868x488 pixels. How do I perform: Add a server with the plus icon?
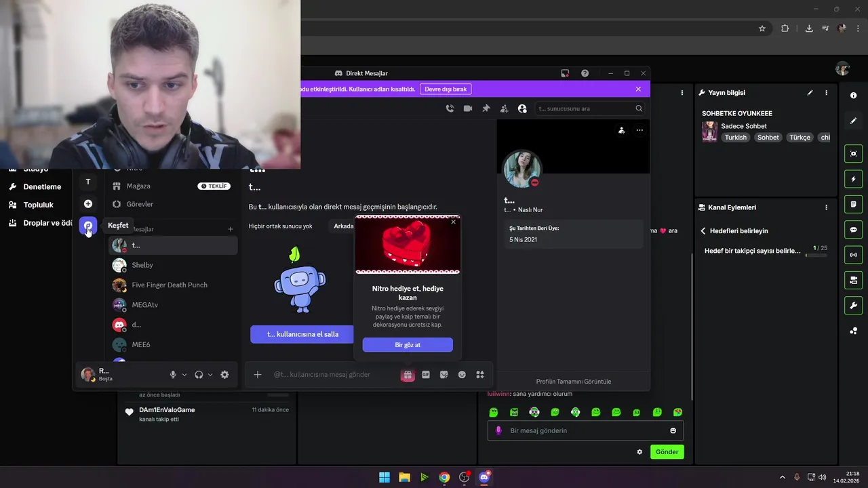88,204
